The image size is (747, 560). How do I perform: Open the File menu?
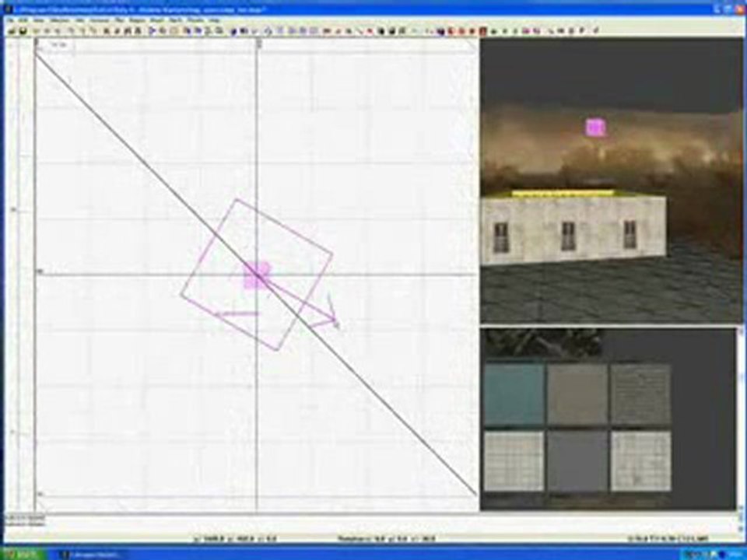9,20
